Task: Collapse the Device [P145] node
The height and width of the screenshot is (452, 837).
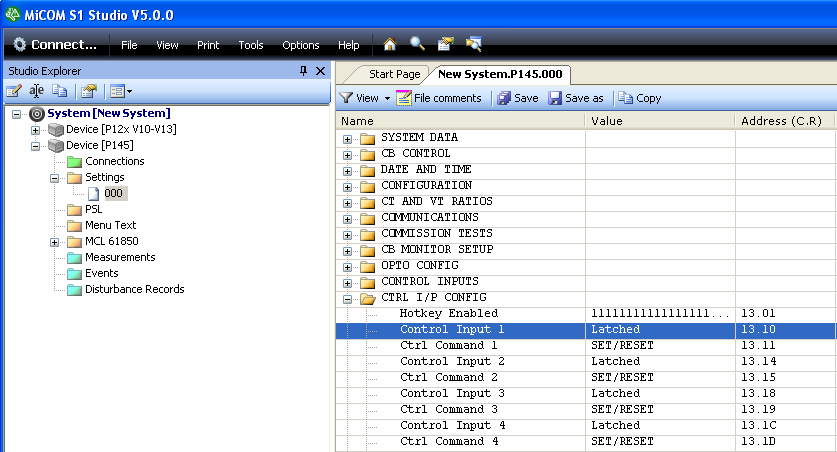Action: tap(35, 146)
